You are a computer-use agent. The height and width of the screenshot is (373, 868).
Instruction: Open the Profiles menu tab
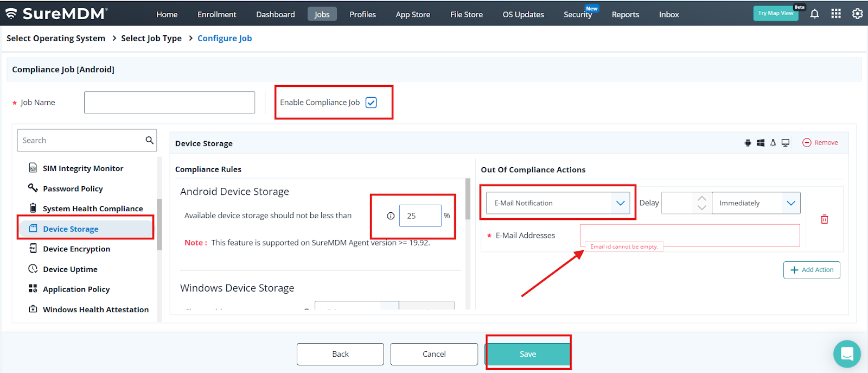pos(362,15)
